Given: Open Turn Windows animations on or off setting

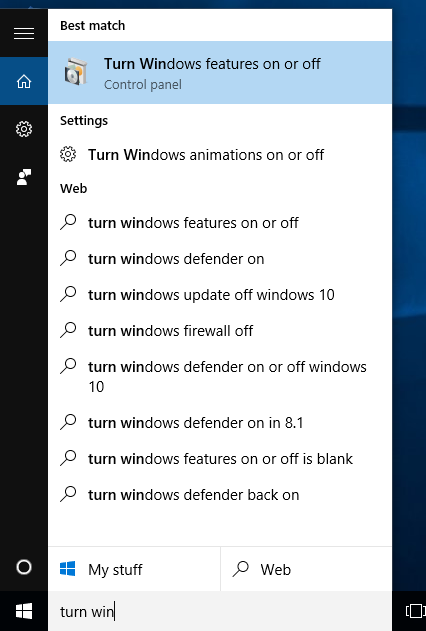Looking at the screenshot, I should [x=220, y=155].
